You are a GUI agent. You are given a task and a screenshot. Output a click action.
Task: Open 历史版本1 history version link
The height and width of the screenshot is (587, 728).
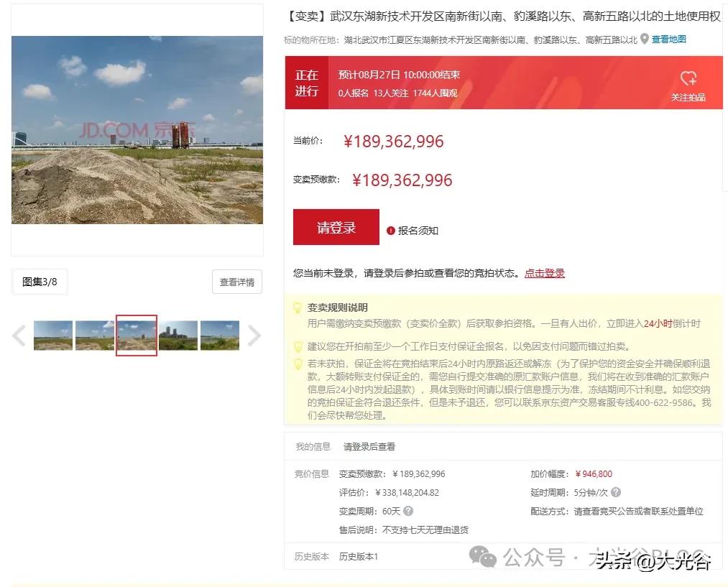(x=359, y=556)
